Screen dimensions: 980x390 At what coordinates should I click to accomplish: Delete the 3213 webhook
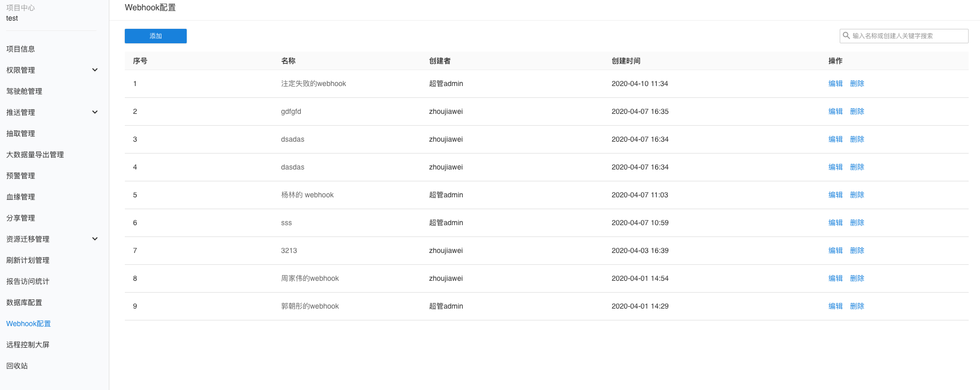tap(857, 250)
